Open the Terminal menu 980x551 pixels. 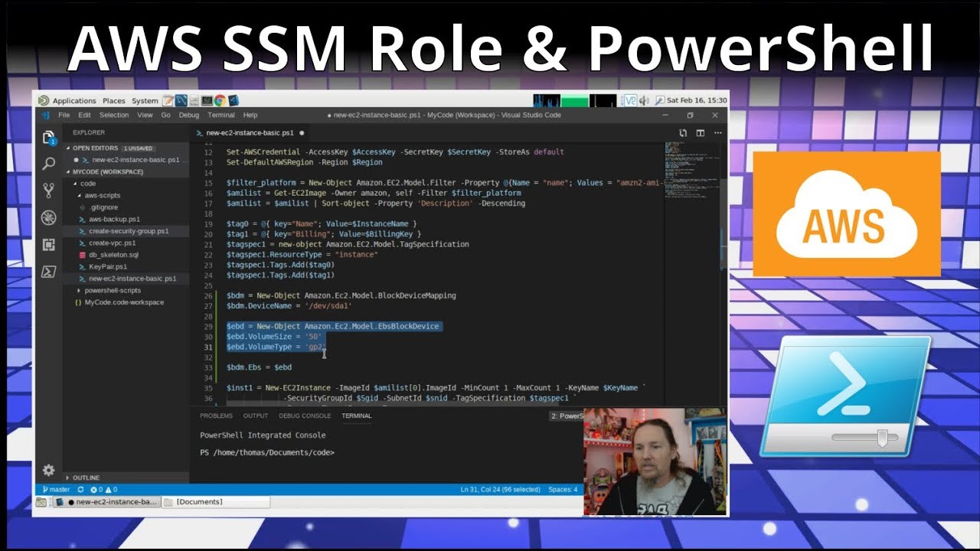tap(220, 115)
